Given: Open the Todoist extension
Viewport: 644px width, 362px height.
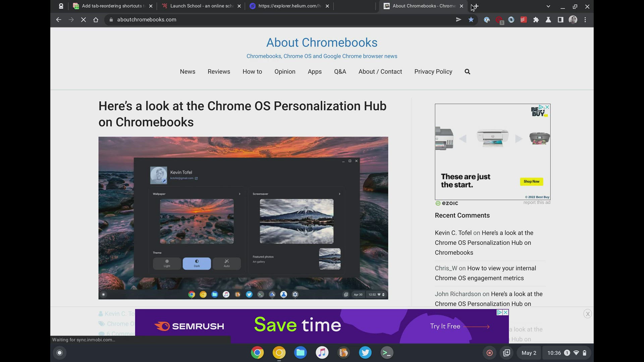Looking at the screenshot, I should pyautogui.click(x=523, y=20).
